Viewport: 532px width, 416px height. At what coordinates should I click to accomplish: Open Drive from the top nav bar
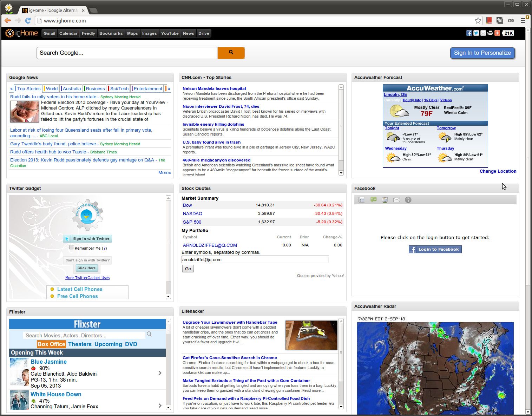[x=204, y=33]
